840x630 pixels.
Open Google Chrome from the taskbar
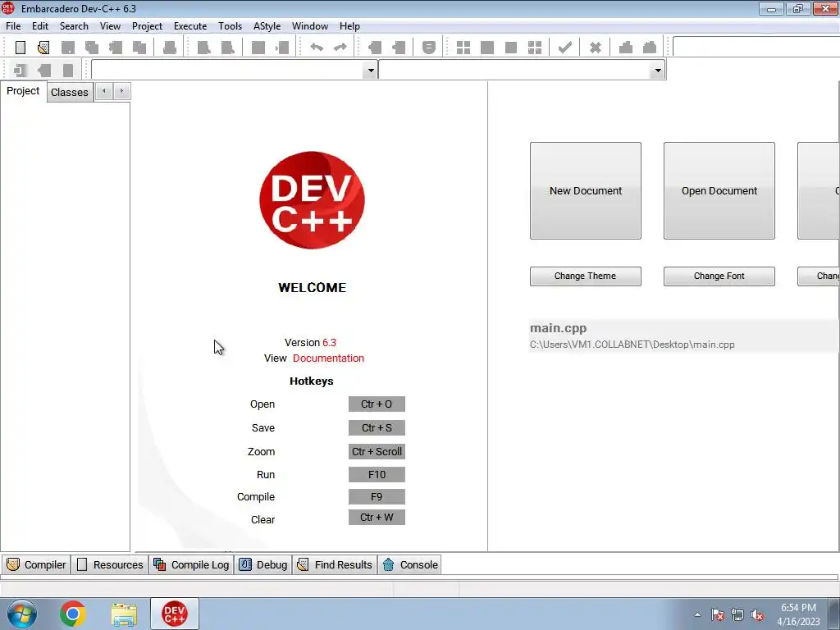tap(73, 614)
